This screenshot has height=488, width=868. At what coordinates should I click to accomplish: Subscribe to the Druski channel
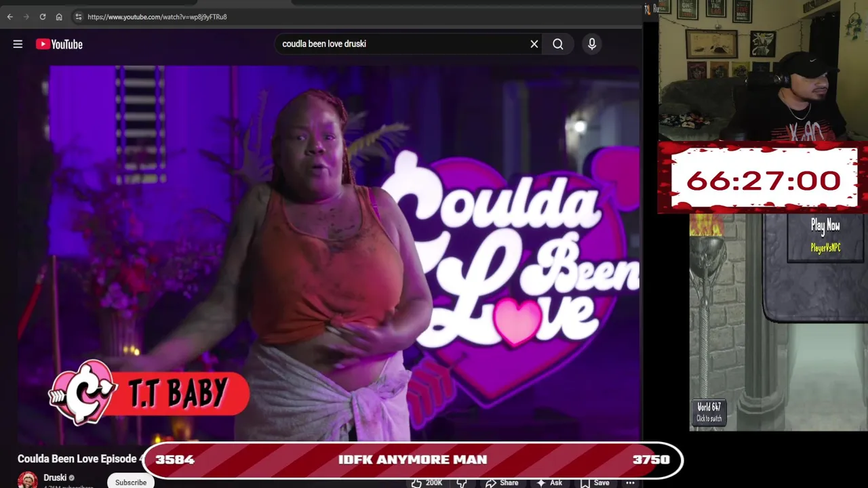131,482
